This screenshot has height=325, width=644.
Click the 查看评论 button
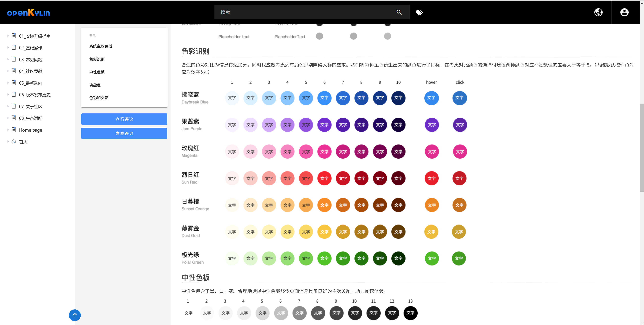(x=124, y=119)
